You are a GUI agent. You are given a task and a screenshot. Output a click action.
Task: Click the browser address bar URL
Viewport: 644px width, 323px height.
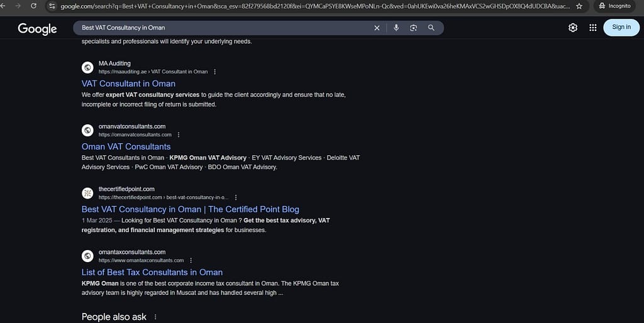click(x=315, y=6)
